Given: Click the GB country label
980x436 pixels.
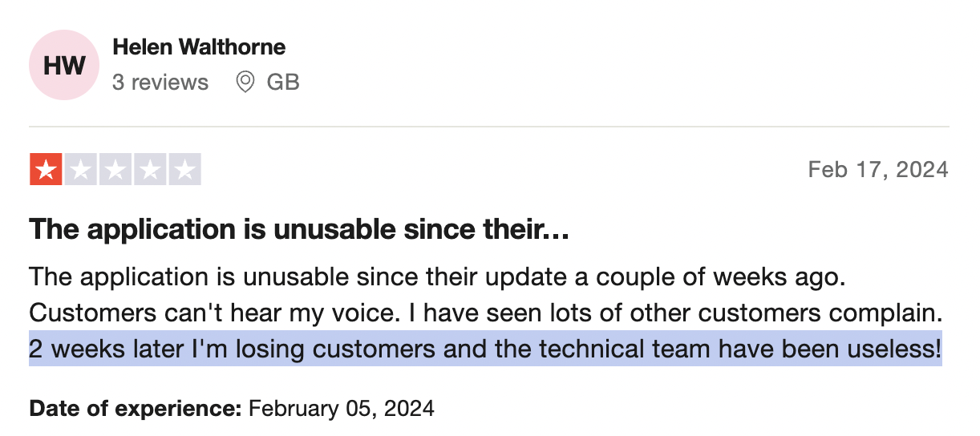Looking at the screenshot, I should pyautogui.click(x=283, y=82).
